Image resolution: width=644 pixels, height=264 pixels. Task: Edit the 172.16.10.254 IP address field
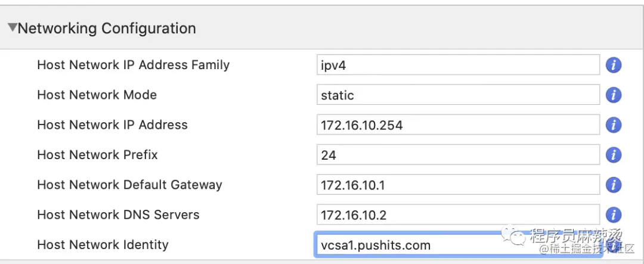(458, 125)
